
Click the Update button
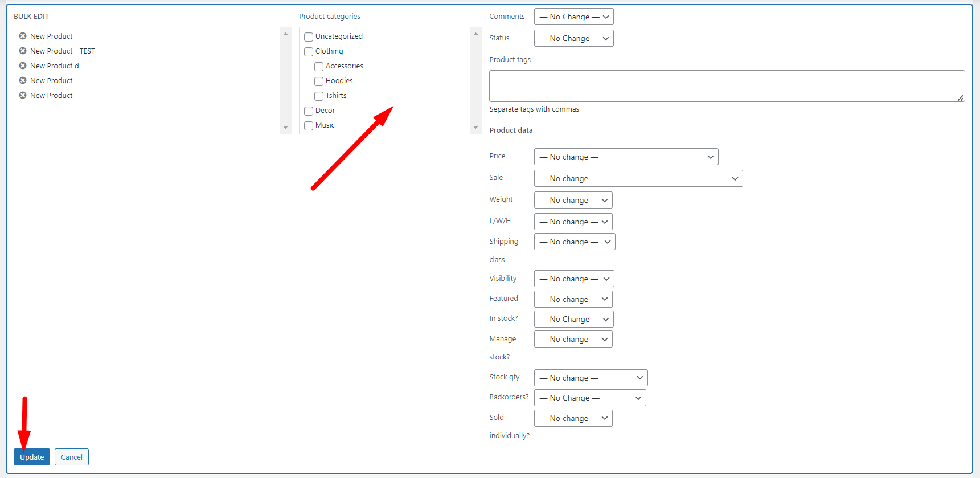coord(32,457)
